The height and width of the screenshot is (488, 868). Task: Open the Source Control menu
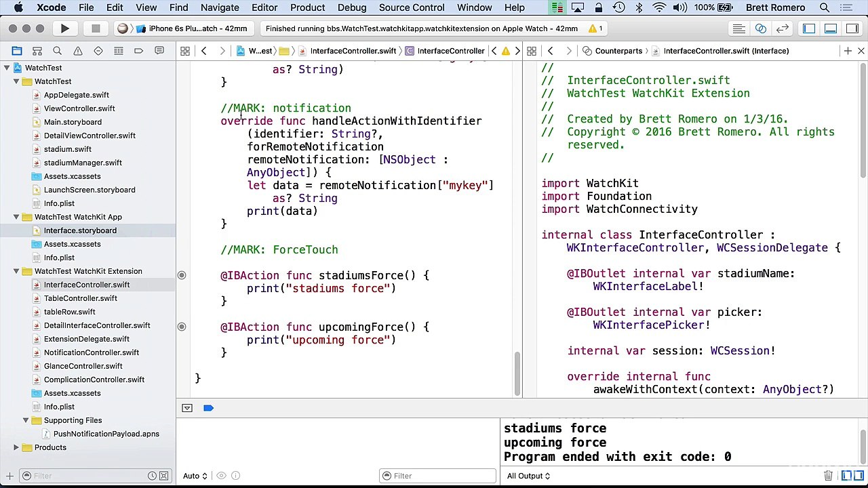412,7
